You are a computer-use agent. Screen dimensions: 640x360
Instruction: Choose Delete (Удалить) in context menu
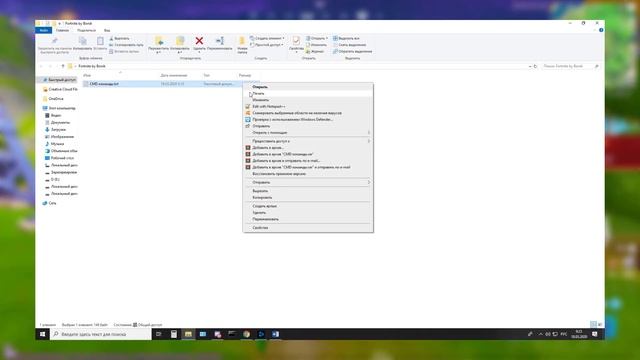[x=308, y=213]
